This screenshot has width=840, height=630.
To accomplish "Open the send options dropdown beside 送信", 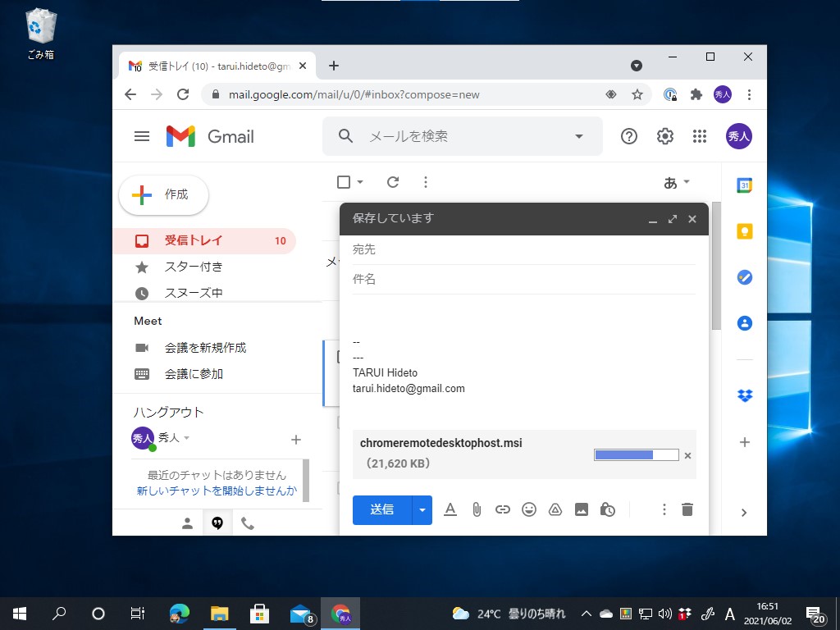I will [x=421, y=509].
